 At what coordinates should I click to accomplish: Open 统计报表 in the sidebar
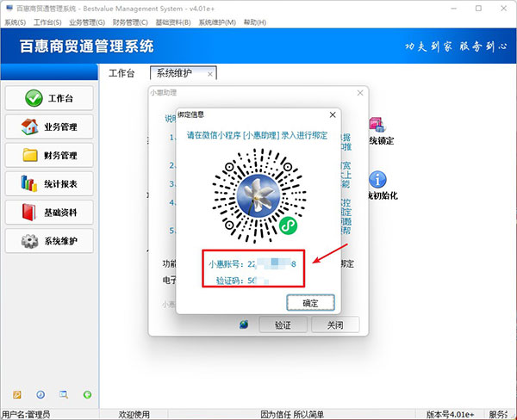49,184
